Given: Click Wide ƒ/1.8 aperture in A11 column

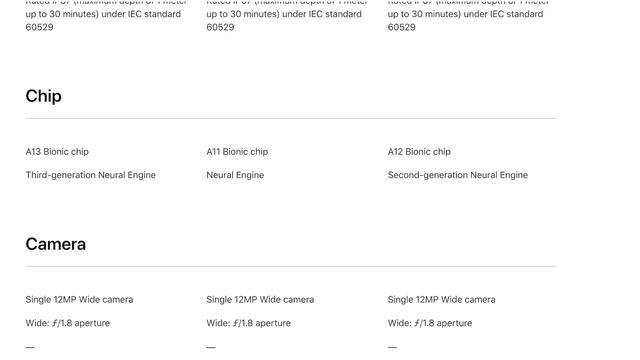Looking at the screenshot, I should coord(249,323).
